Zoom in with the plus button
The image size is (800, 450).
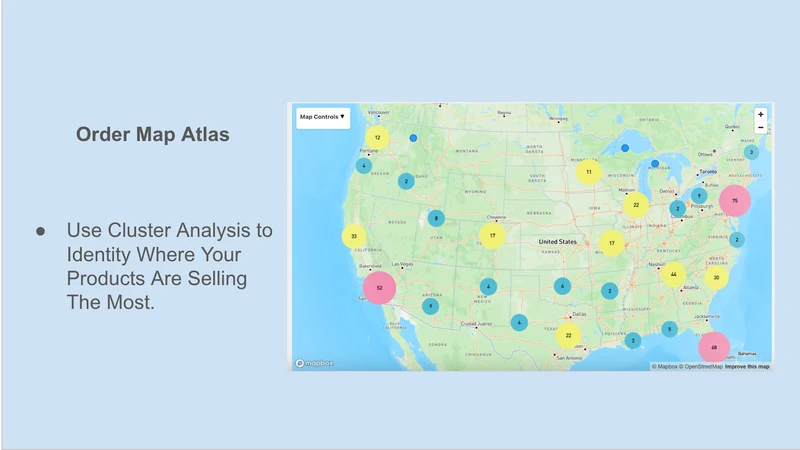point(760,115)
